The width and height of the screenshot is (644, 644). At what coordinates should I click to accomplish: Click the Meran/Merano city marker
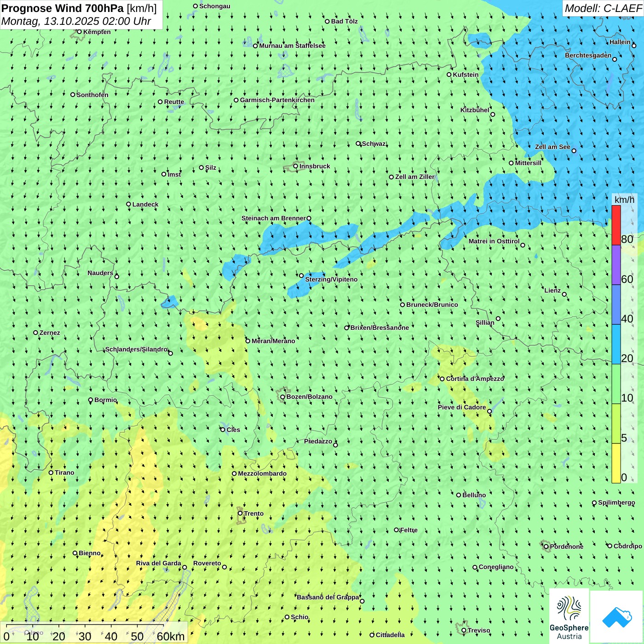248,341
